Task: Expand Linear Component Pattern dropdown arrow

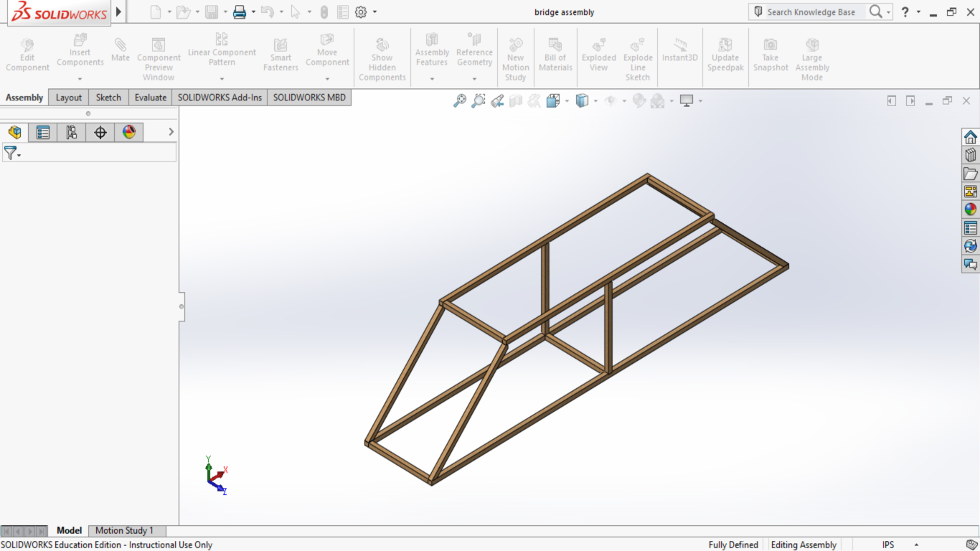Action: point(222,79)
